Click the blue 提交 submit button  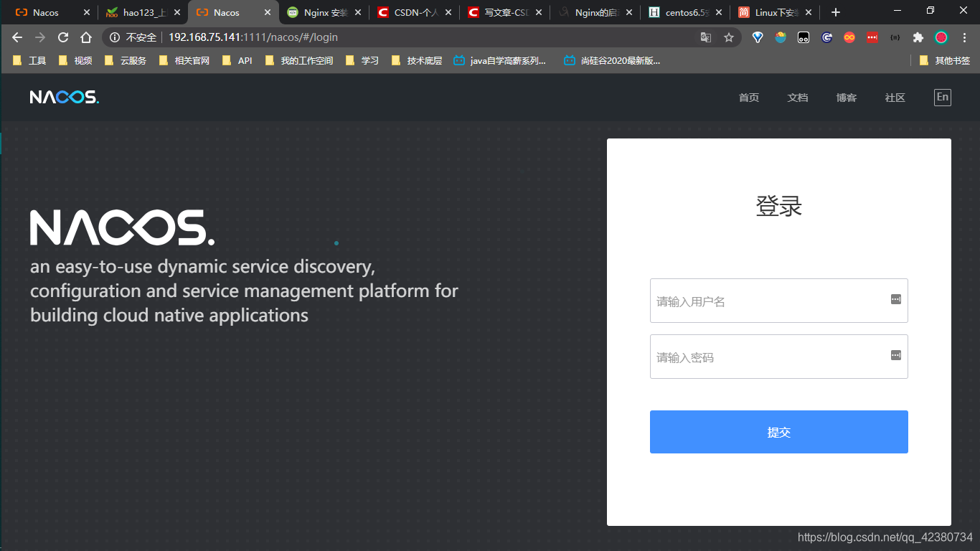pos(779,432)
